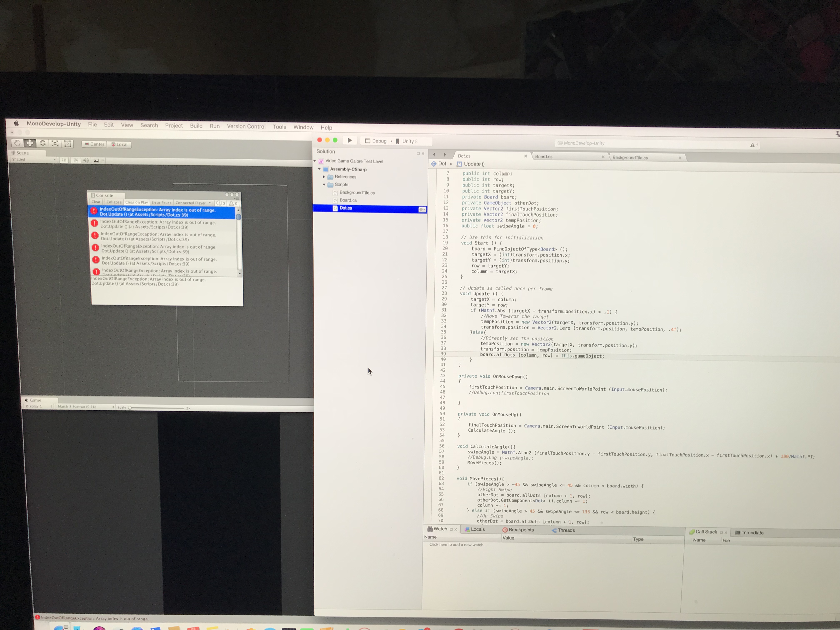Toggle scene lighting sun icon

76,160
